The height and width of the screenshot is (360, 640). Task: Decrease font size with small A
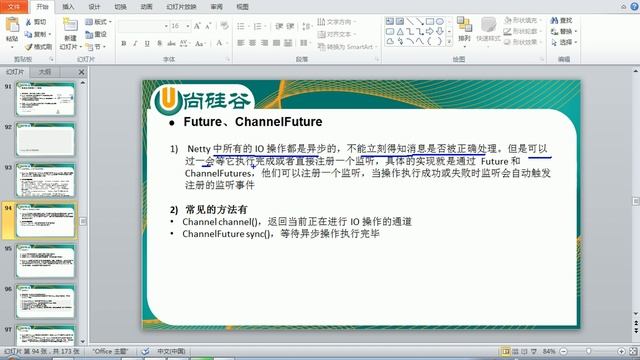click(208, 26)
